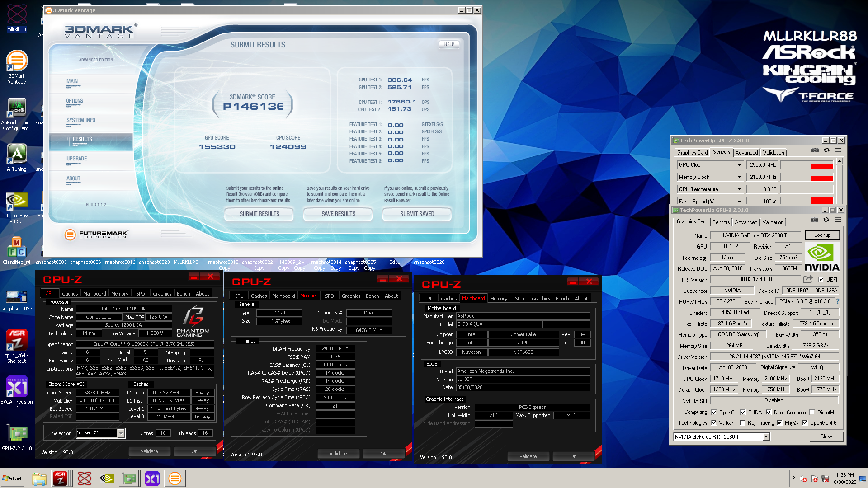Viewport: 868px width, 488px height.
Task: Show hidden system tray icons arrow
Action: tap(793, 478)
